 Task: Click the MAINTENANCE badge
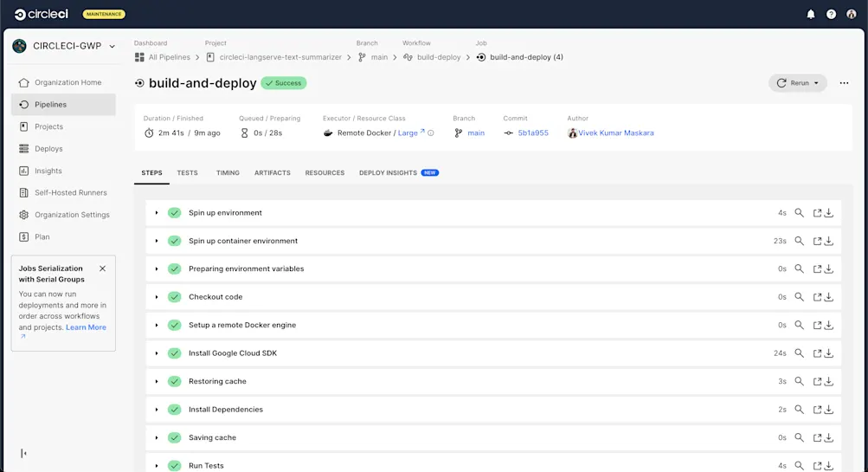point(104,15)
